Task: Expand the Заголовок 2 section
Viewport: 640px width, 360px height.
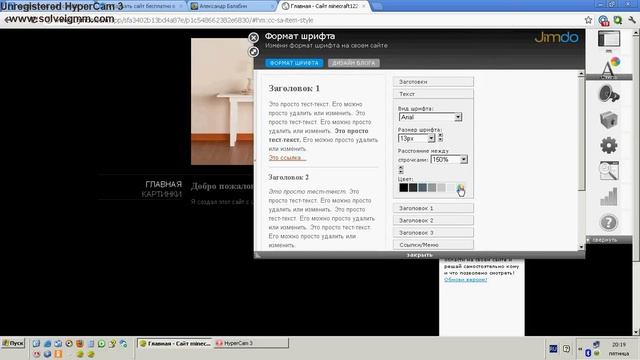Action: coord(433,220)
